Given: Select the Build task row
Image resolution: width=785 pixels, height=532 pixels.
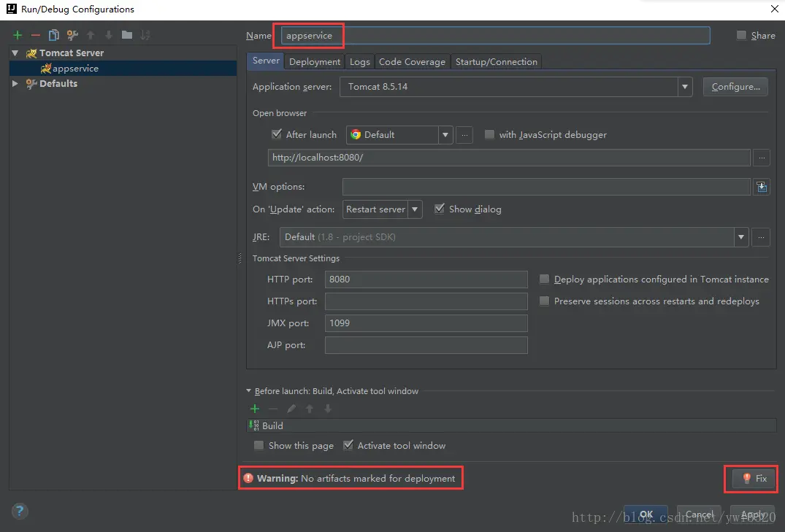Looking at the screenshot, I should pyautogui.click(x=512, y=426).
